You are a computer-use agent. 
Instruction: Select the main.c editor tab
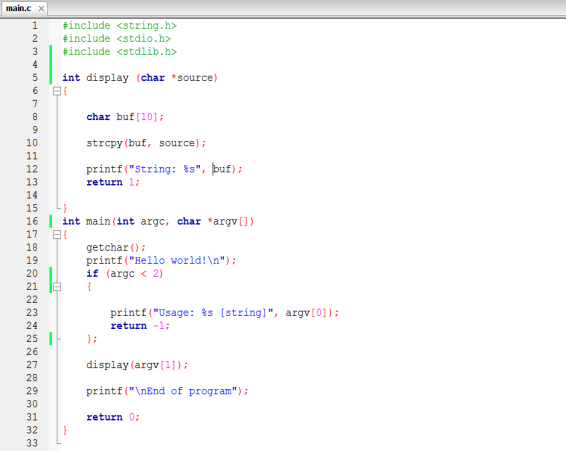pyautogui.click(x=24, y=8)
